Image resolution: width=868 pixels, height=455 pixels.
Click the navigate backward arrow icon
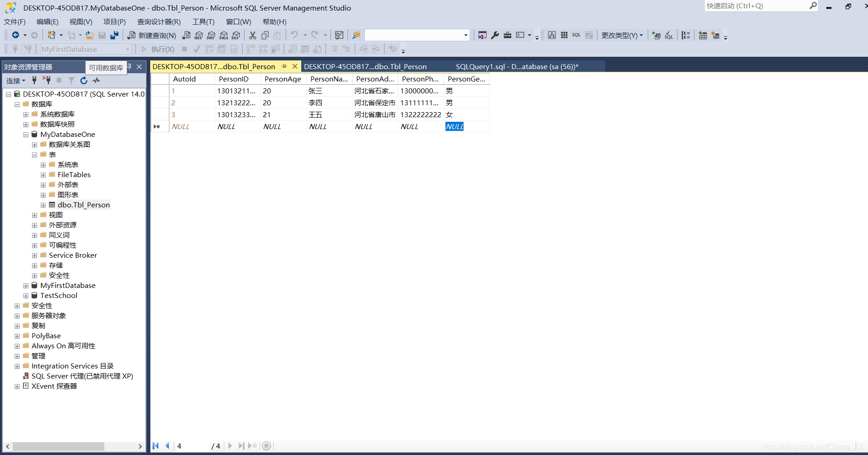16,35
